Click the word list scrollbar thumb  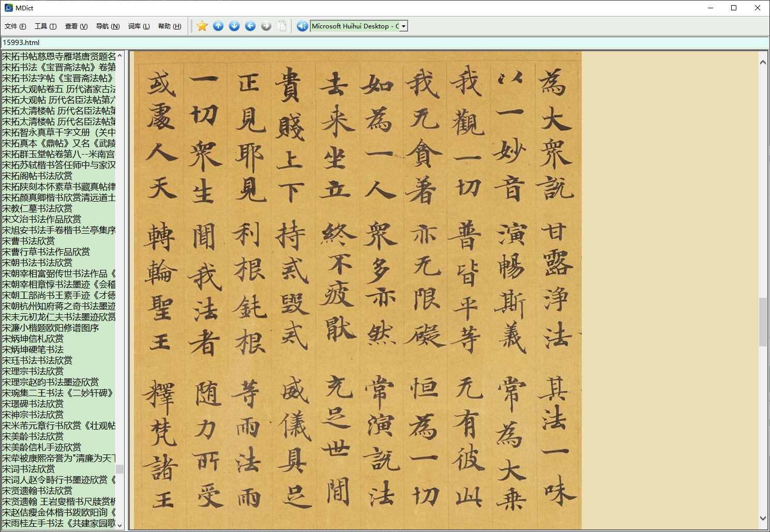120,469
